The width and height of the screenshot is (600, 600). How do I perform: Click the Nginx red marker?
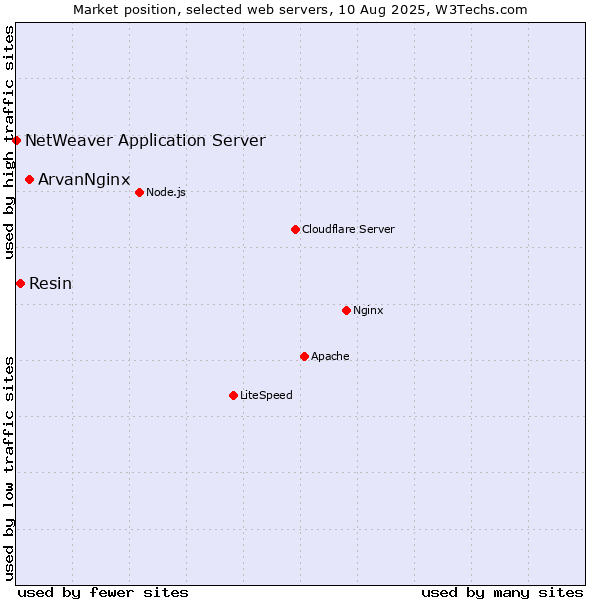(x=346, y=310)
